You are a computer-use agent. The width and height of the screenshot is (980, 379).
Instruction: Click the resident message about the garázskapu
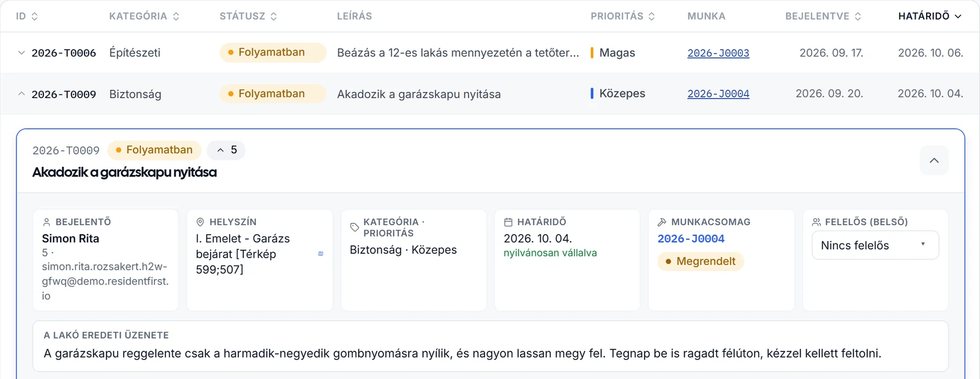pyautogui.click(x=462, y=353)
